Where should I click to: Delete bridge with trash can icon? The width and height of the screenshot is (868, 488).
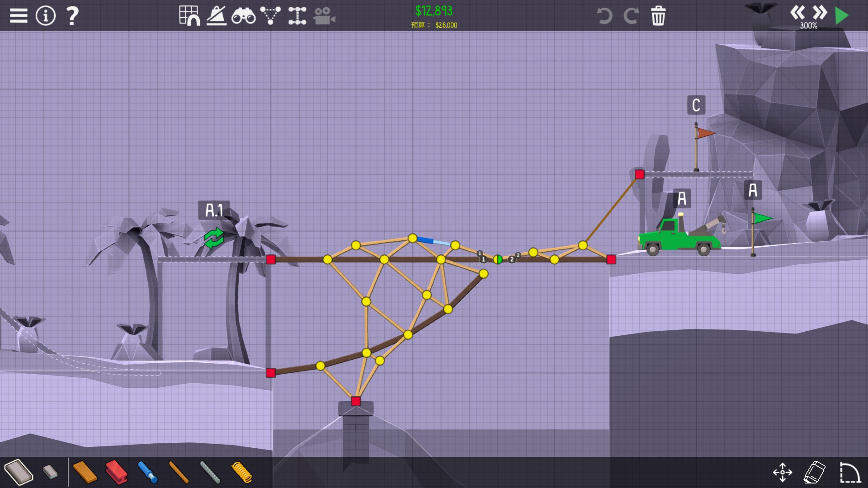[x=658, y=16]
